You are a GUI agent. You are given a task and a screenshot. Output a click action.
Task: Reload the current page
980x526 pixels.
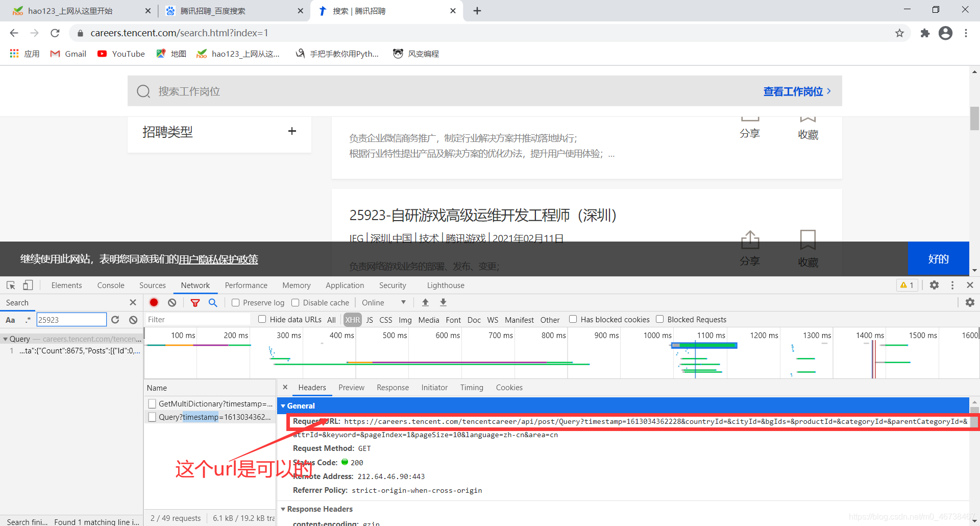(x=55, y=33)
